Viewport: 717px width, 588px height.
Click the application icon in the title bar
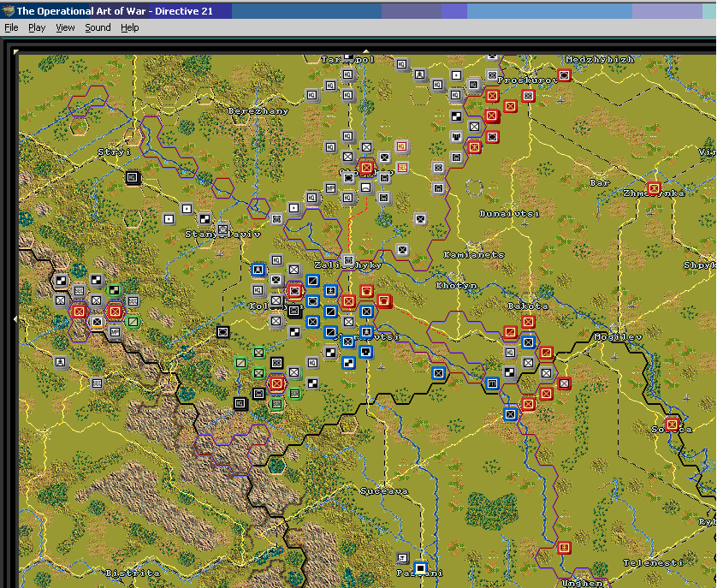(x=8, y=11)
